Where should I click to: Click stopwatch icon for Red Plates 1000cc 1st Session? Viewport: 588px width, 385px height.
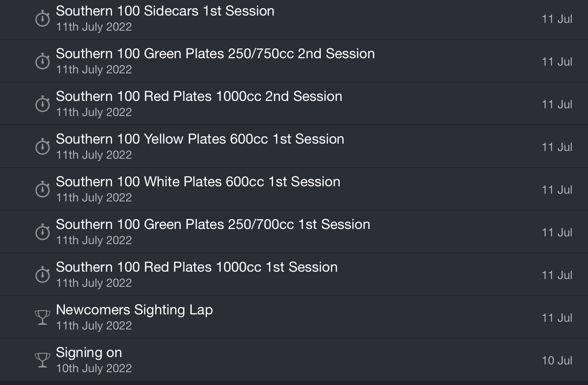pyautogui.click(x=43, y=275)
